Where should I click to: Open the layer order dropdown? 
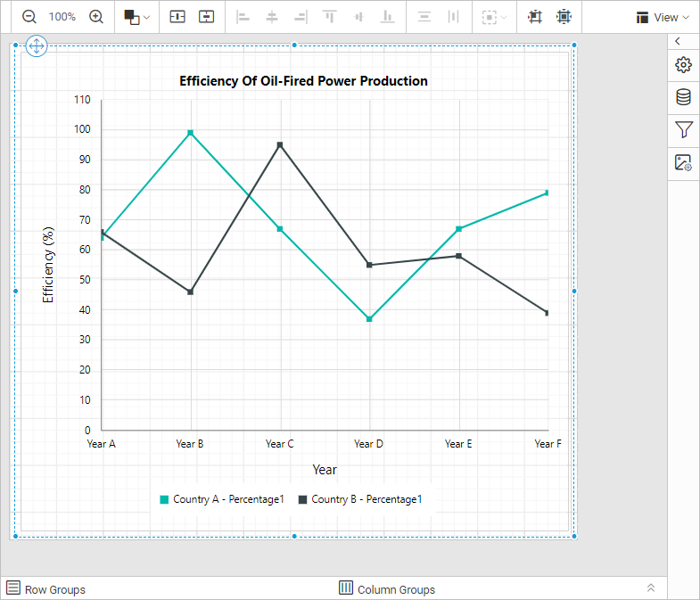pos(136,17)
